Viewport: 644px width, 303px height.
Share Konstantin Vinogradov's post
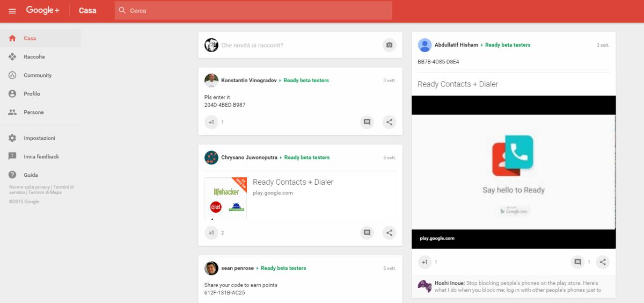click(x=389, y=122)
